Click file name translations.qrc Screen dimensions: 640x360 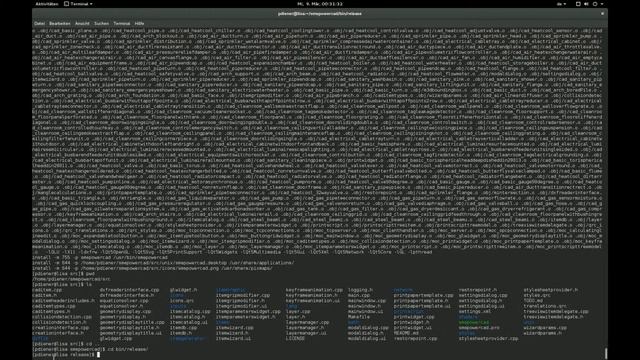pyautogui.click(x=545, y=306)
